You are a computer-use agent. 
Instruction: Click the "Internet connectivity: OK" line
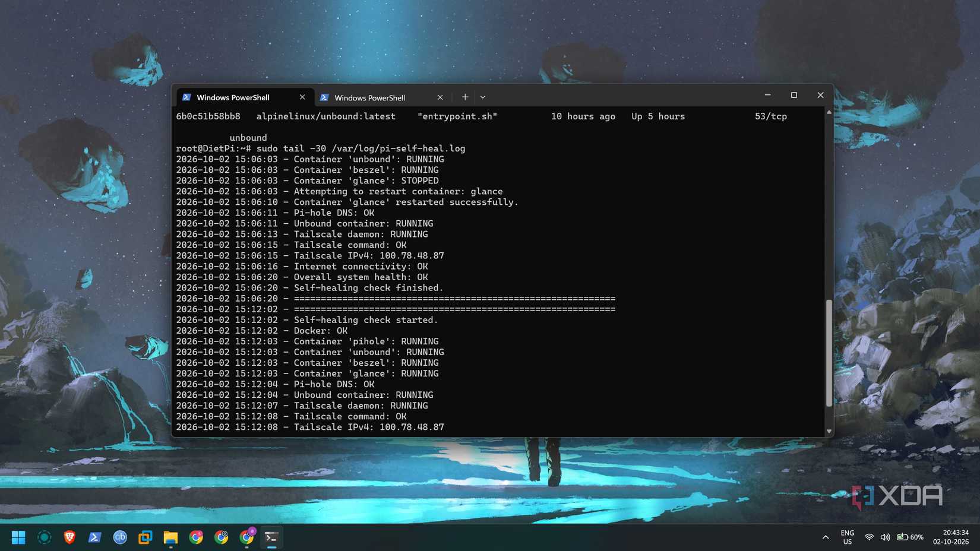click(361, 266)
